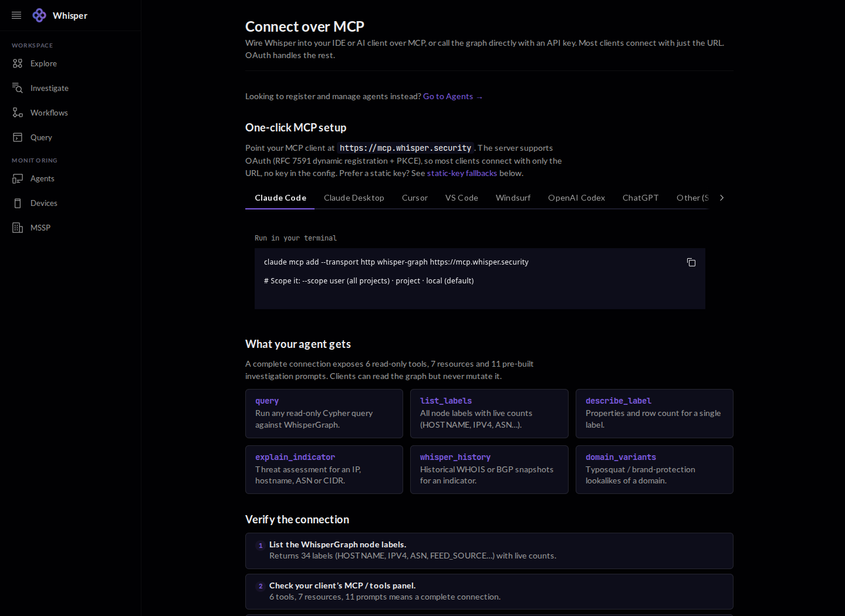Screen dimensions: 845x616
Task: Open Explore in the sidebar
Action: click(x=70, y=63)
